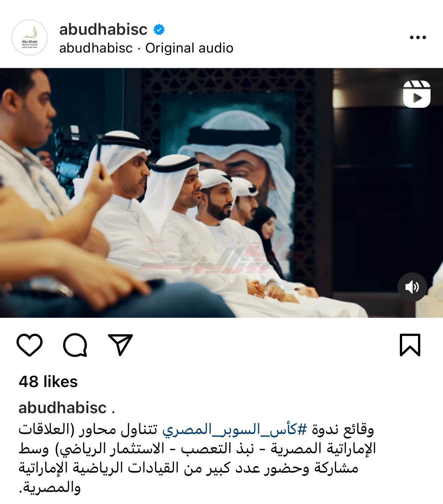Like the post with the heart icon

click(30, 345)
